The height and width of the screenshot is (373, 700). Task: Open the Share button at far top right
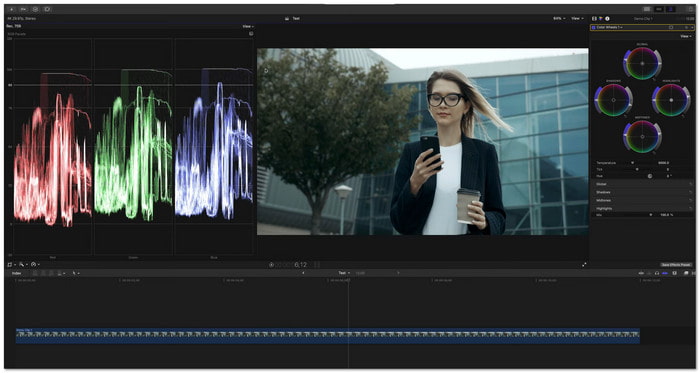(690, 9)
